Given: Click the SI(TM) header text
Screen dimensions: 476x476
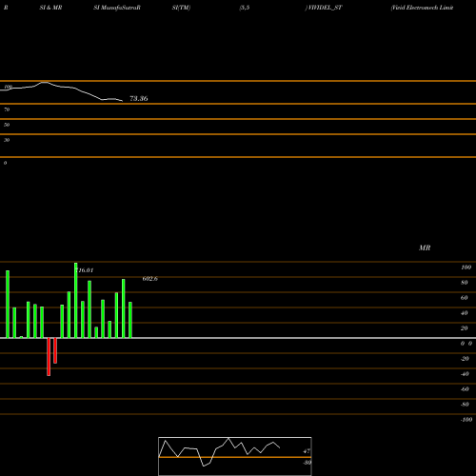Looking at the screenshot, I should pos(181,8).
